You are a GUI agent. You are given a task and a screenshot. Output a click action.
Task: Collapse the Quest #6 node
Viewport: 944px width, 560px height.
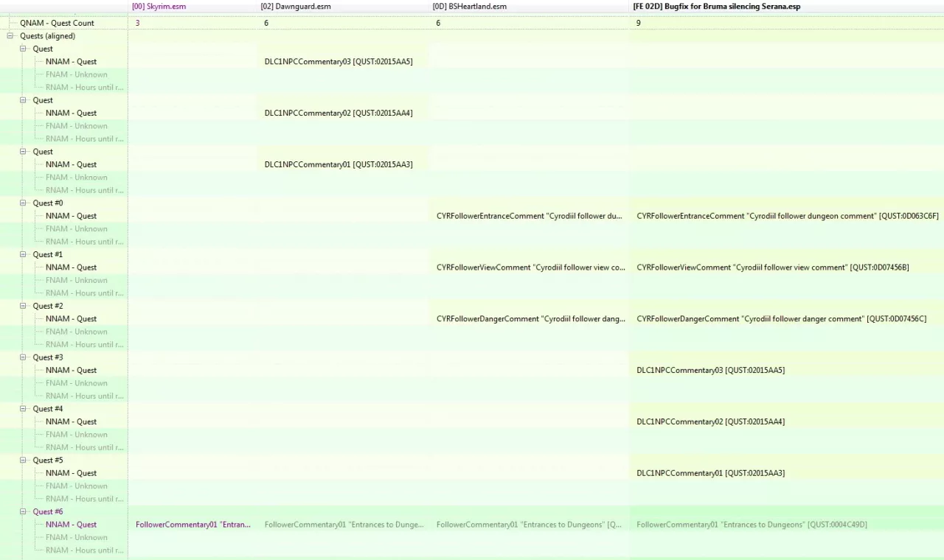point(23,511)
